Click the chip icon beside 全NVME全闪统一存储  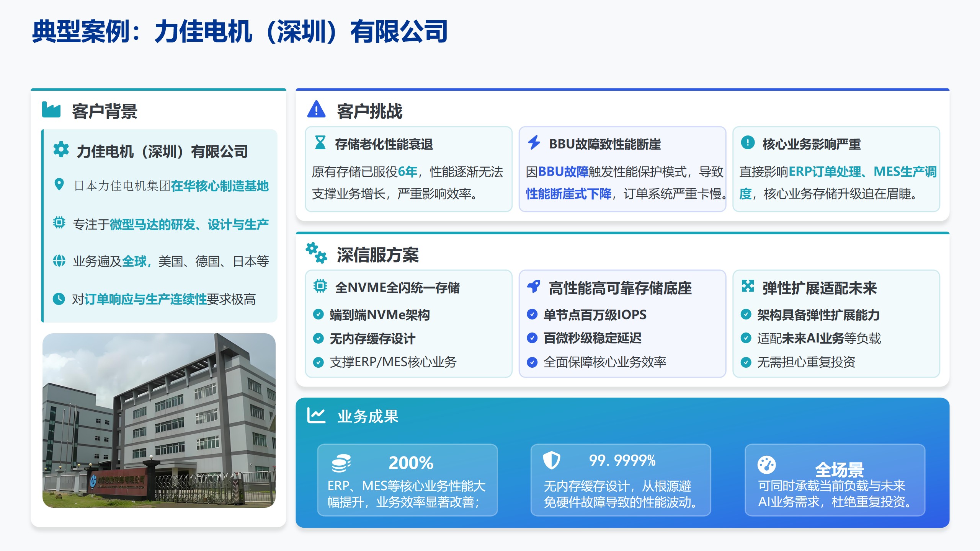coord(320,286)
